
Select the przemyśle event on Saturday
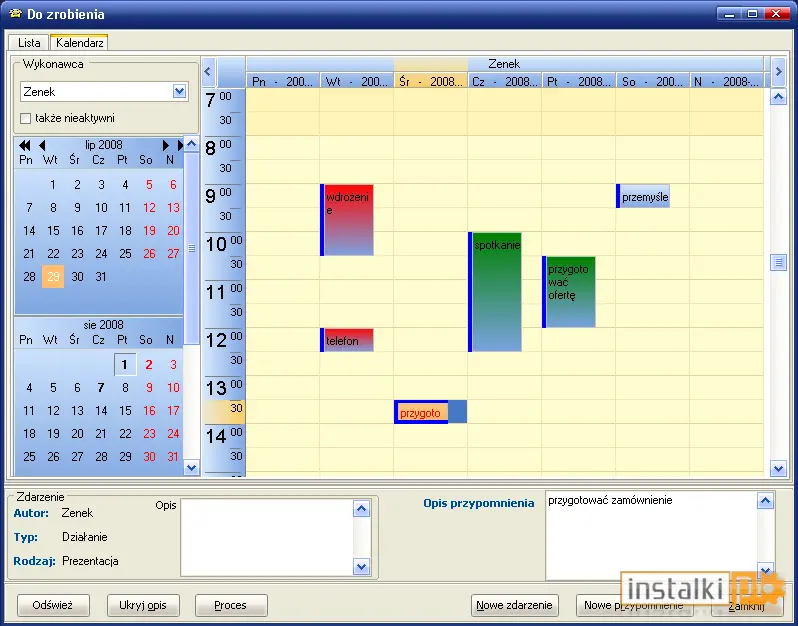pos(643,196)
